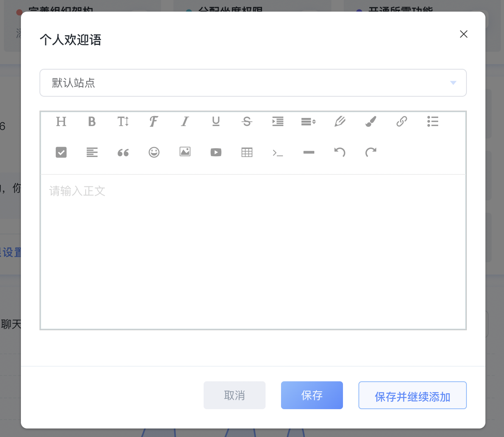504x437 pixels.
Task: Open the font family picker
Action: [x=154, y=121]
